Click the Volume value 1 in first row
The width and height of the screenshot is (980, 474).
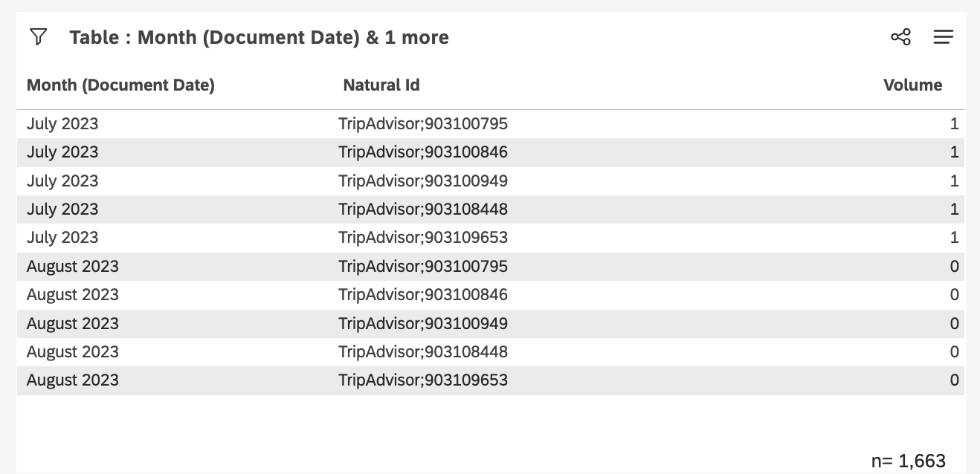tap(954, 123)
